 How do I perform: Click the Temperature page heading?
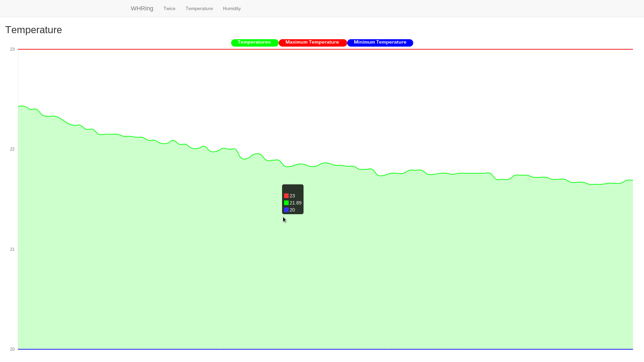[x=34, y=30]
